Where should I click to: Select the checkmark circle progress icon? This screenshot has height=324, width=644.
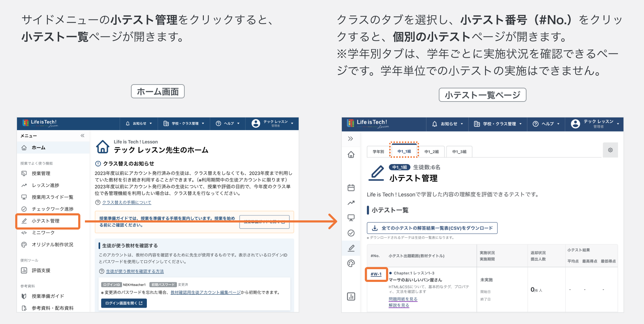click(x=351, y=233)
